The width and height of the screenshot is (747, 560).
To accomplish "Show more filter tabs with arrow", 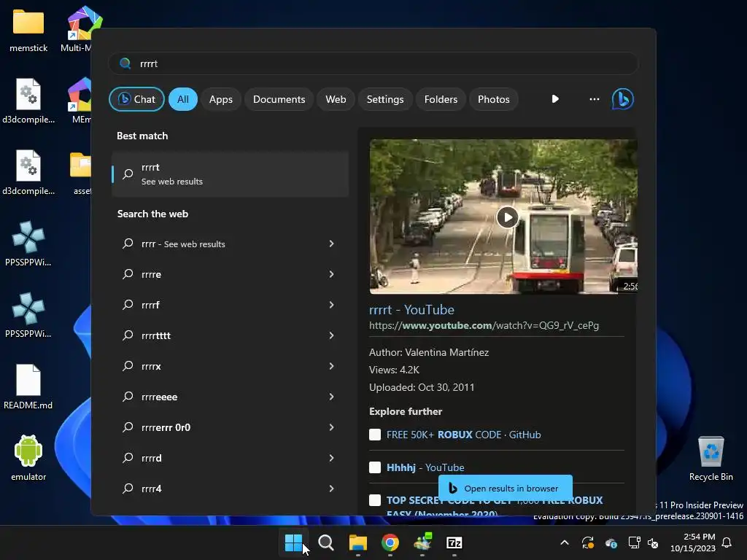I will (x=555, y=99).
